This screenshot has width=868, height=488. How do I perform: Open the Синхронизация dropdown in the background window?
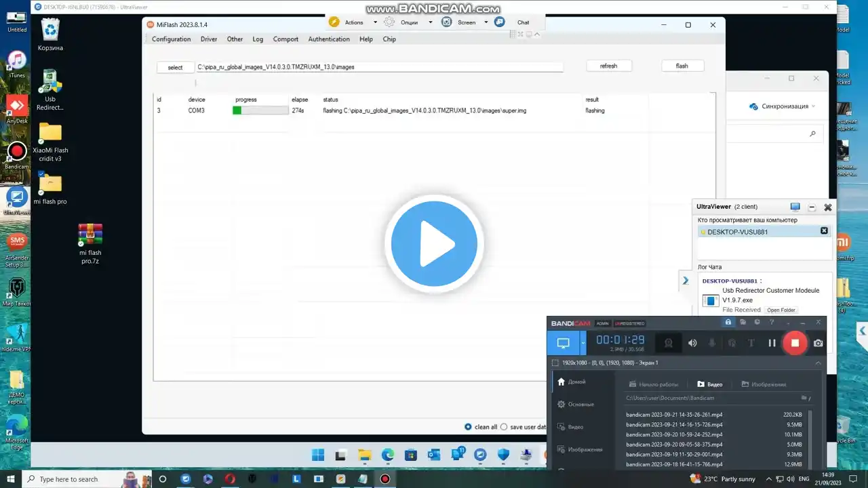pyautogui.click(x=782, y=106)
